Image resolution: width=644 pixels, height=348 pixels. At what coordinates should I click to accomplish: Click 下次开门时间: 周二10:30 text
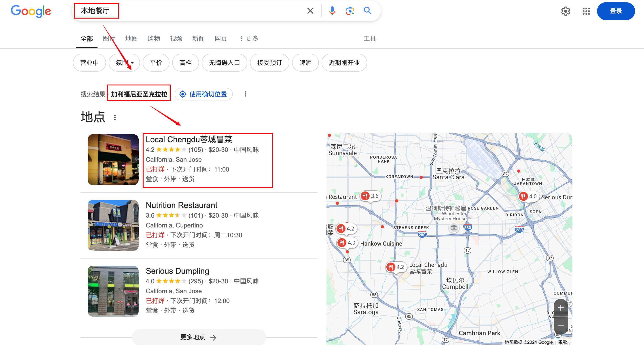click(206, 235)
